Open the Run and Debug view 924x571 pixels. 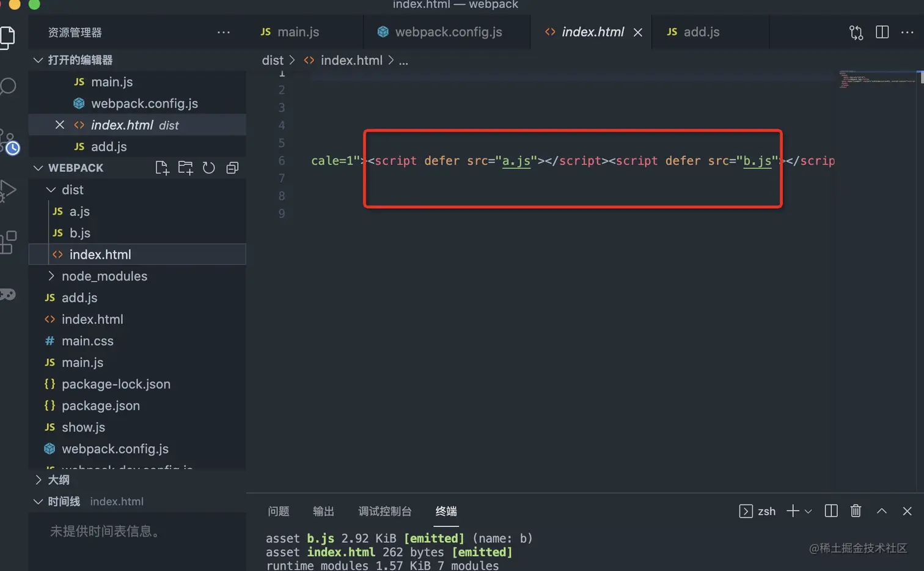(7, 191)
